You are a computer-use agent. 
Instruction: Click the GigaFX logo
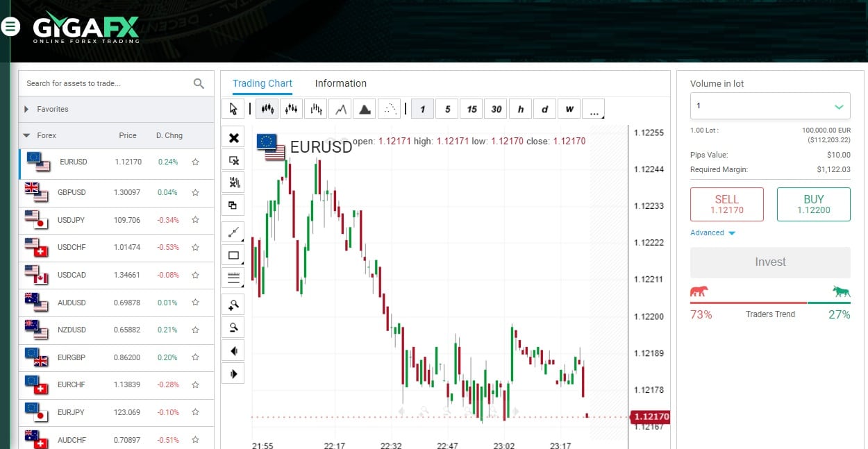tap(86, 29)
